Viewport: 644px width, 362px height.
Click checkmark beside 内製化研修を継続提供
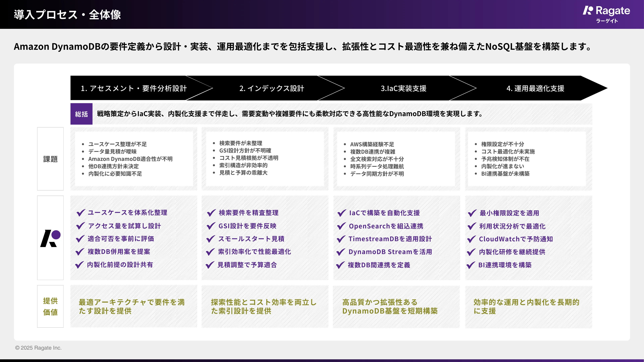[471, 252]
